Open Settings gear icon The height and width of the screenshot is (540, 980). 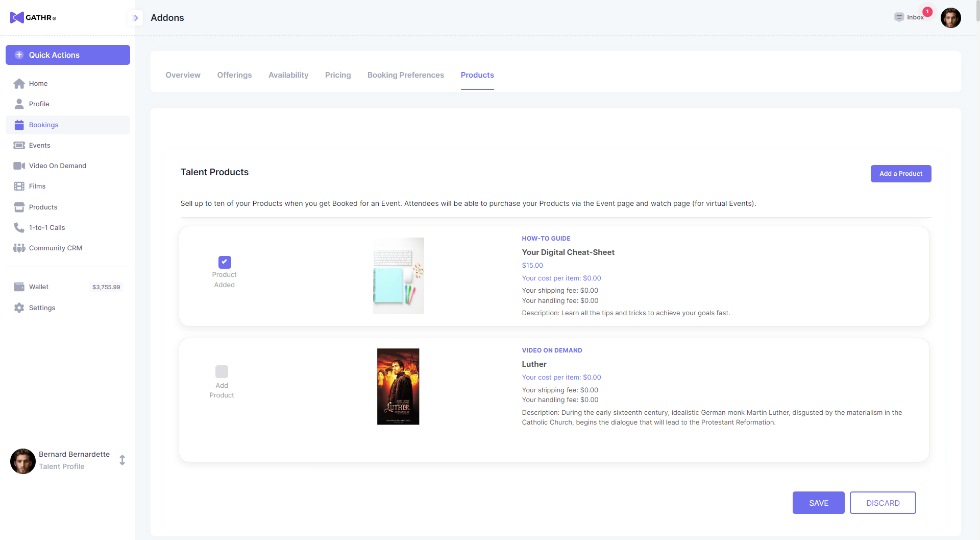coord(19,308)
